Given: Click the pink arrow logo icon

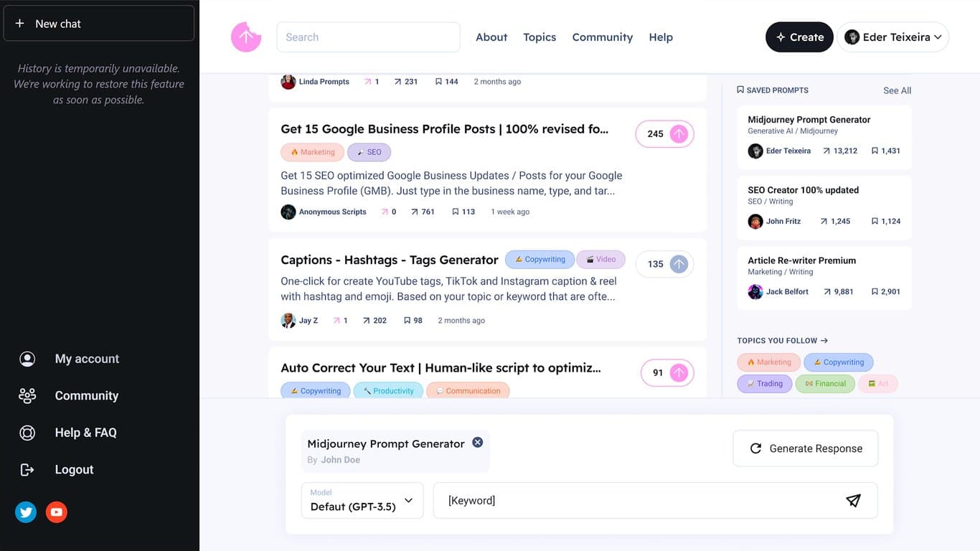Looking at the screenshot, I should (x=245, y=37).
